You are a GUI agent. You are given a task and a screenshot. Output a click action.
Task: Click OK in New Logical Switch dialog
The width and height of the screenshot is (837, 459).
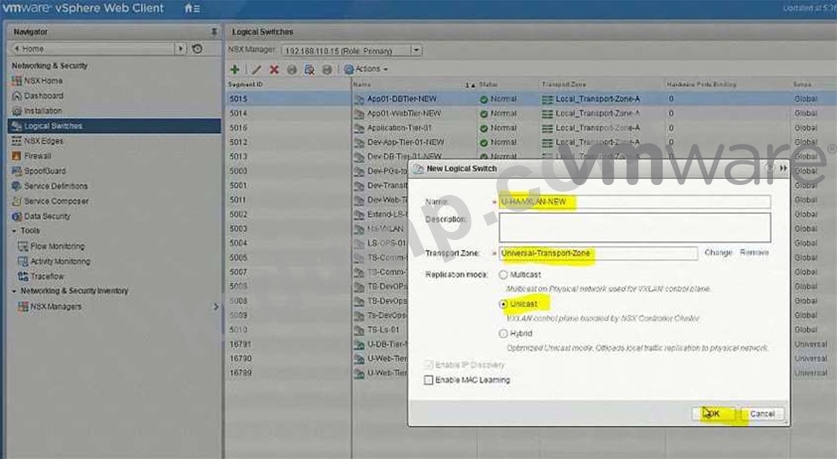click(713, 414)
